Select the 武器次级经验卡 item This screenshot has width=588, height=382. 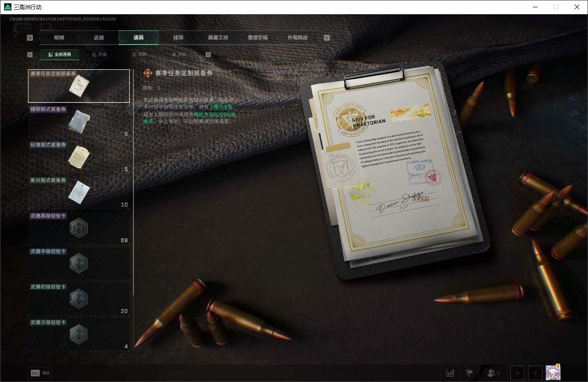click(79, 334)
